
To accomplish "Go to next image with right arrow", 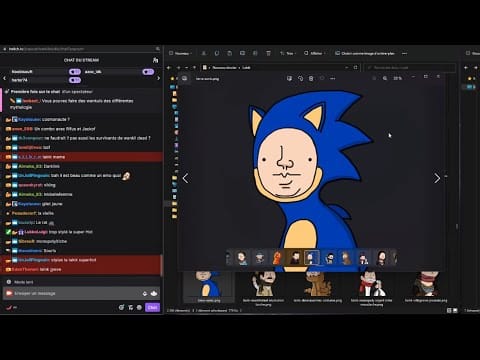I will [437, 178].
